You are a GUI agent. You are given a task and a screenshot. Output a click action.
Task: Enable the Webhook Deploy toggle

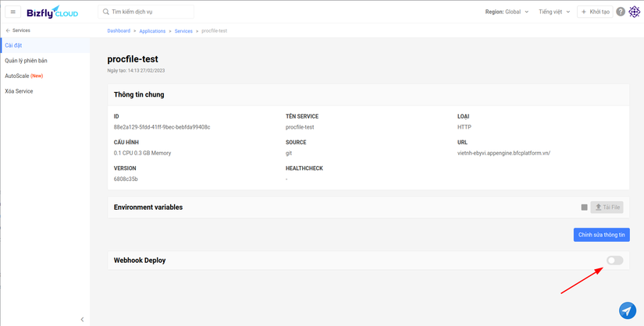(614, 260)
